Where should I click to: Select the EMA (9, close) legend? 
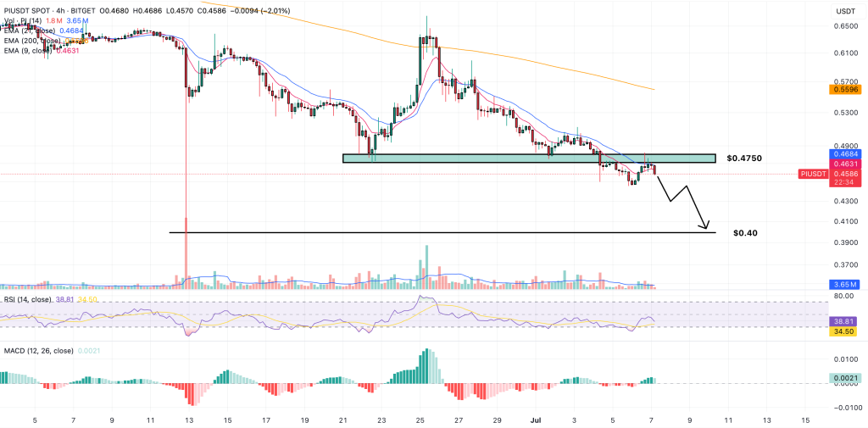(x=29, y=50)
